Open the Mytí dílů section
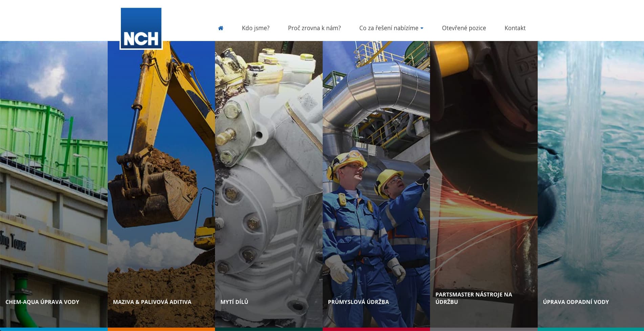 [x=234, y=302]
